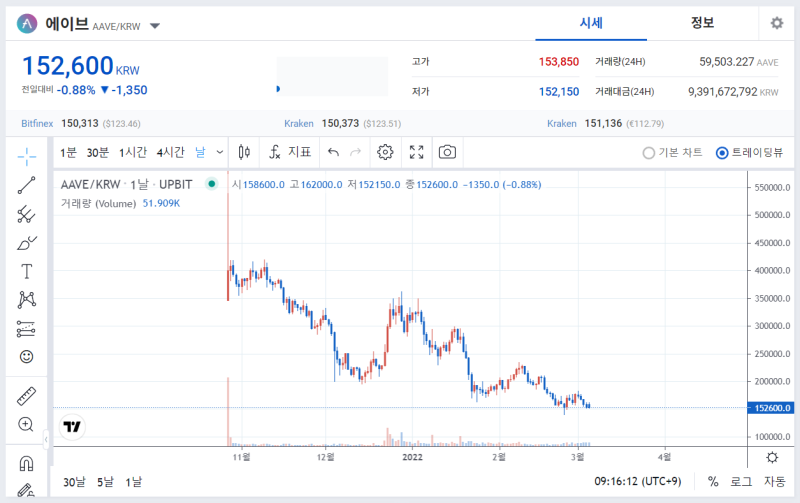This screenshot has width=800, height=503.
Task: Undo the last chart action
Action: point(333,152)
